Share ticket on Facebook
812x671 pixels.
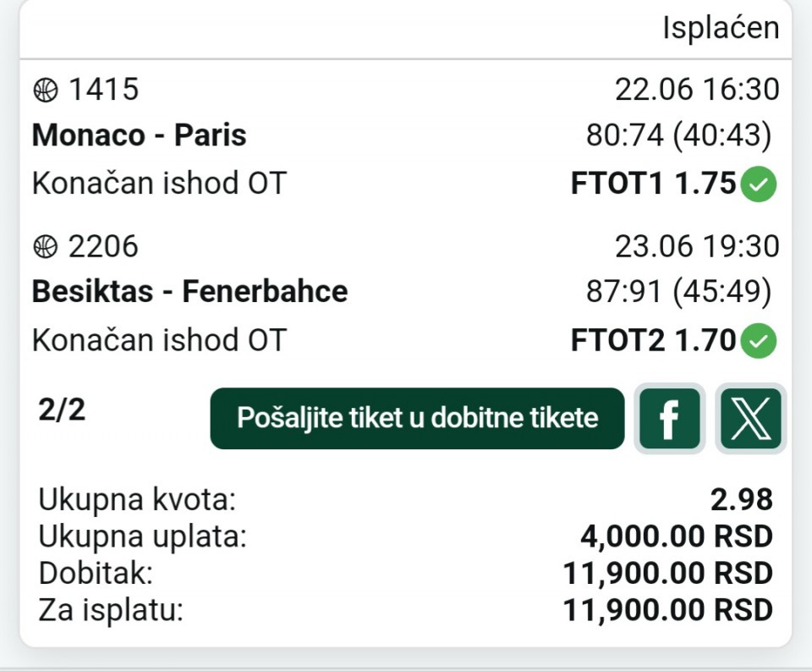[670, 419]
